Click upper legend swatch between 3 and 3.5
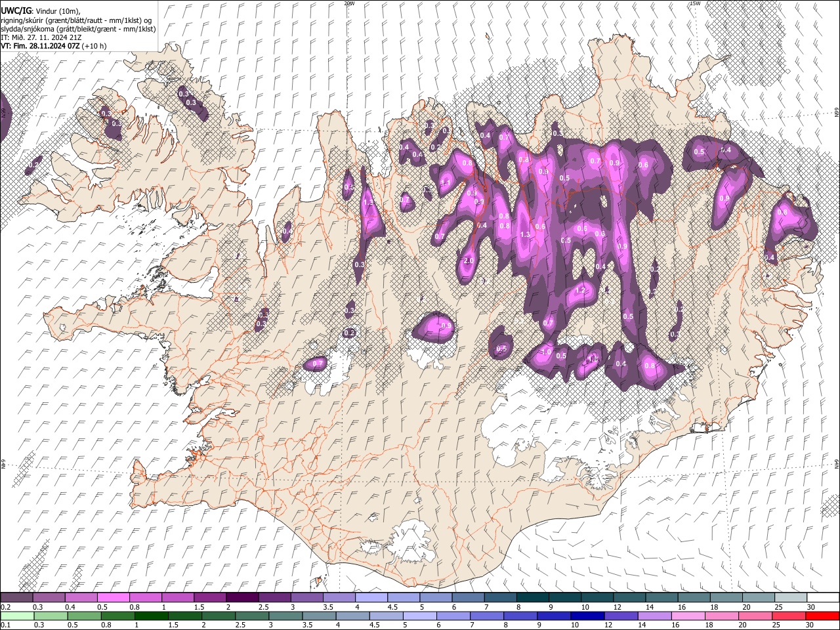The height and width of the screenshot is (630, 840). tap(306, 598)
